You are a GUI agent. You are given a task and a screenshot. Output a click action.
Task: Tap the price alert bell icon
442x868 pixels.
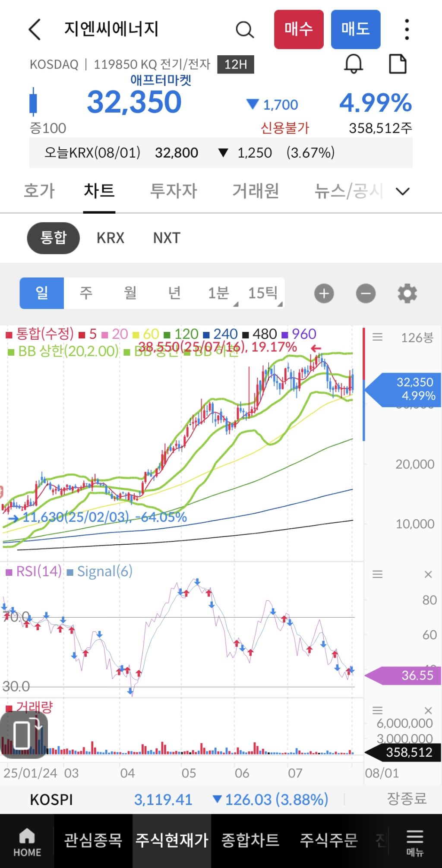354,64
